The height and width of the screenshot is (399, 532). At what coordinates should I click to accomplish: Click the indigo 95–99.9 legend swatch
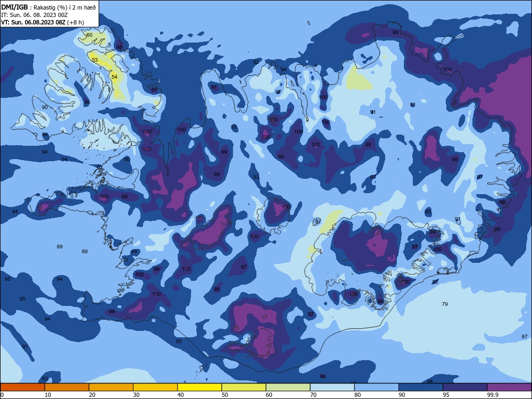[465, 387]
